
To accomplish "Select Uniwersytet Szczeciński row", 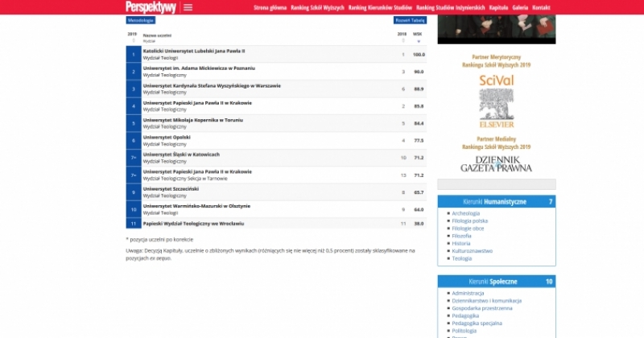I will [x=276, y=192].
